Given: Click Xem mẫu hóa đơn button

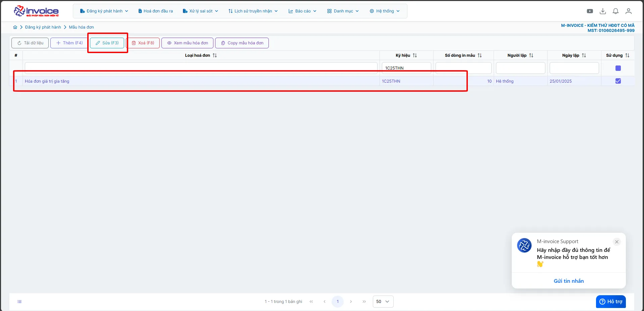Looking at the screenshot, I should coord(187,43).
